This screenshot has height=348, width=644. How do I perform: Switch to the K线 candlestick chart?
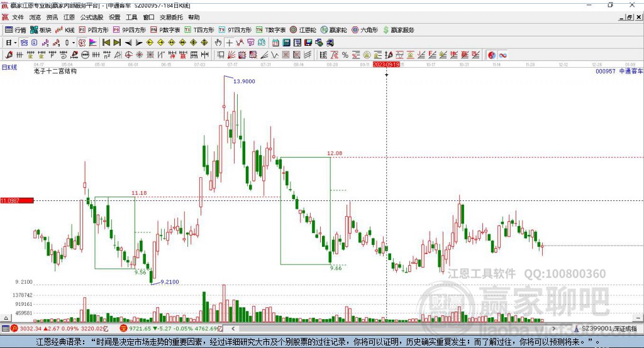[x=65, y=30]
